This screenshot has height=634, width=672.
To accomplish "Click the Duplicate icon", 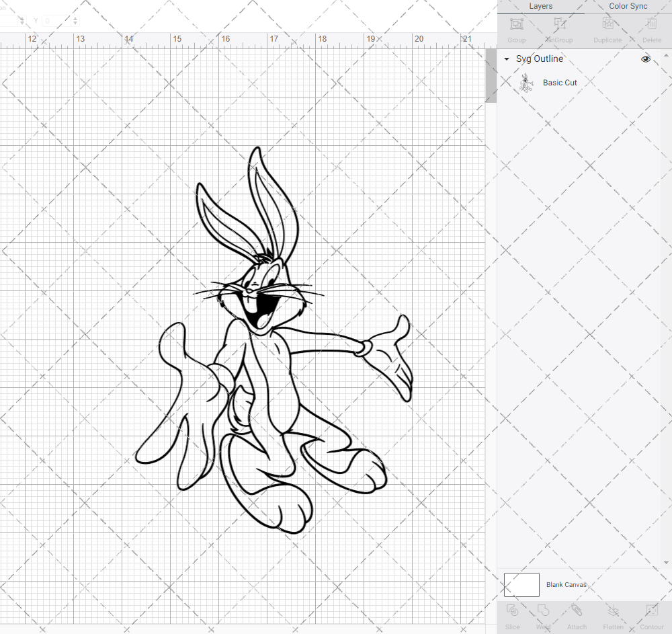I will tap(607, 24).
